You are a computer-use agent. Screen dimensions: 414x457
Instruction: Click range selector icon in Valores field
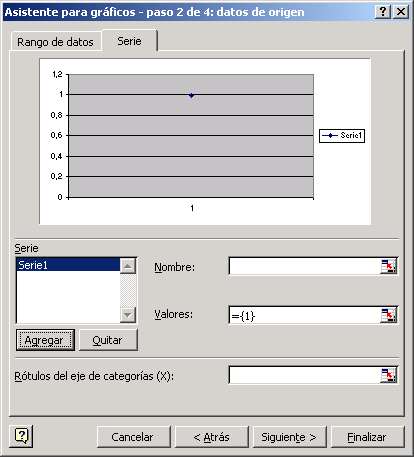[388, 315]
